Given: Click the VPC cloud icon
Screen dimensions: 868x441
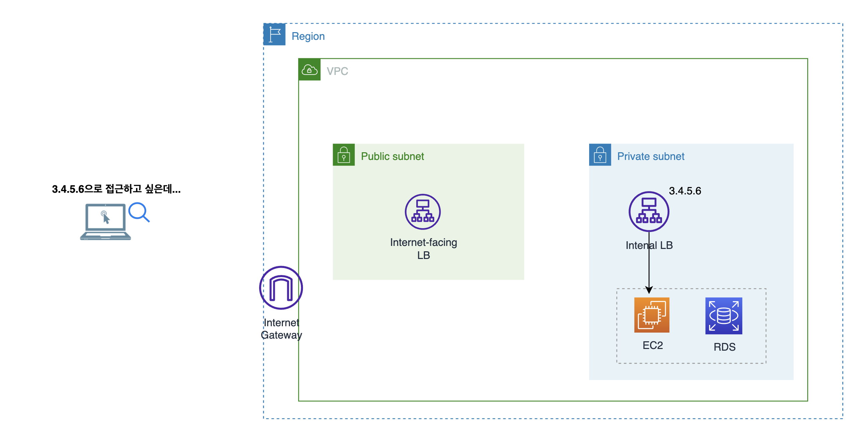Looking at the screenshot, I should click(x=309, y=70).
